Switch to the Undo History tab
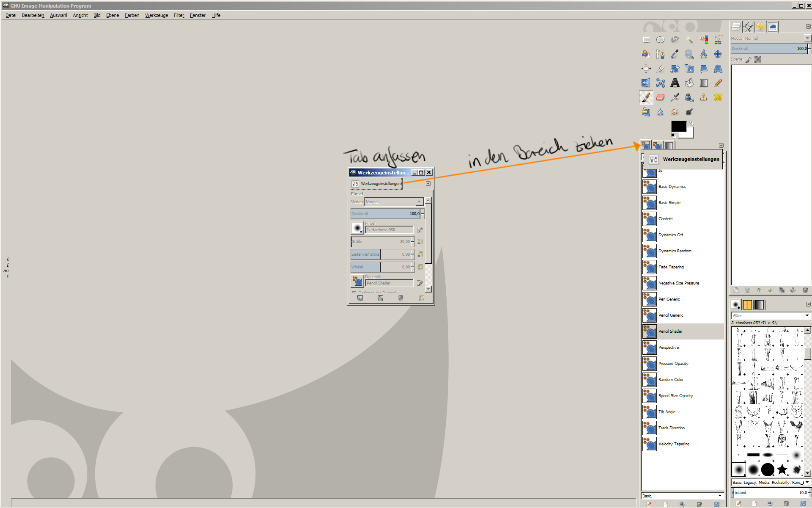The image size is (812, 508). [x=760, y=27]
